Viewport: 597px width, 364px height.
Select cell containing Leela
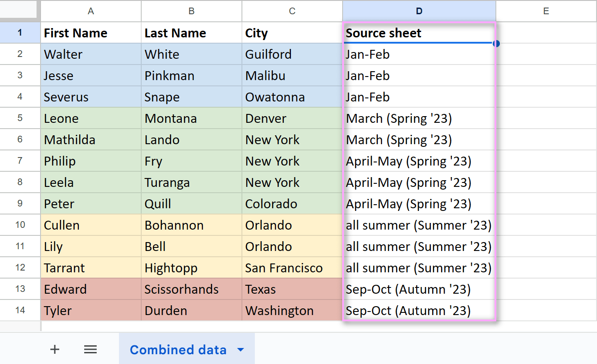point(91,182)
